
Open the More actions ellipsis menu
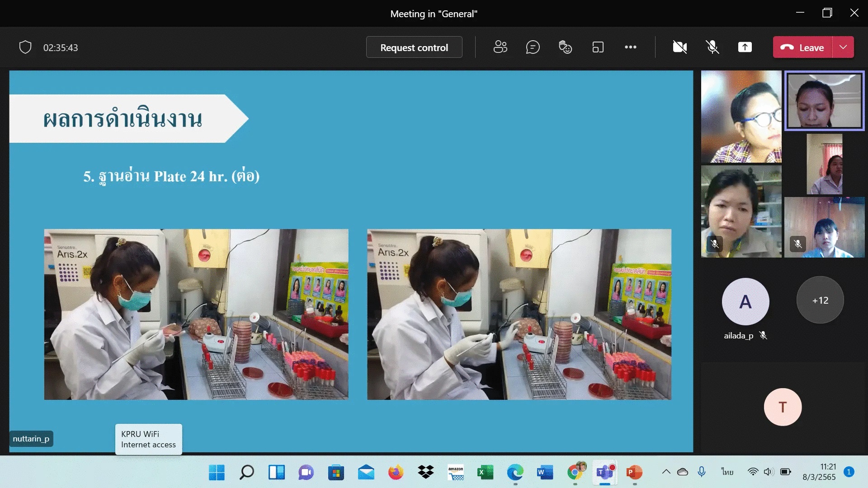(630, 47)
